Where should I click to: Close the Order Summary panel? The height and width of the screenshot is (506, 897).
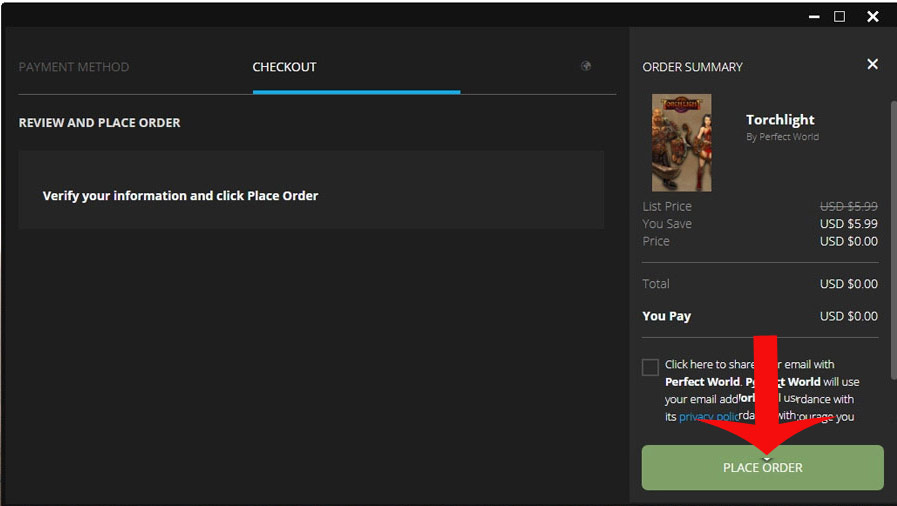click(872, 64)
